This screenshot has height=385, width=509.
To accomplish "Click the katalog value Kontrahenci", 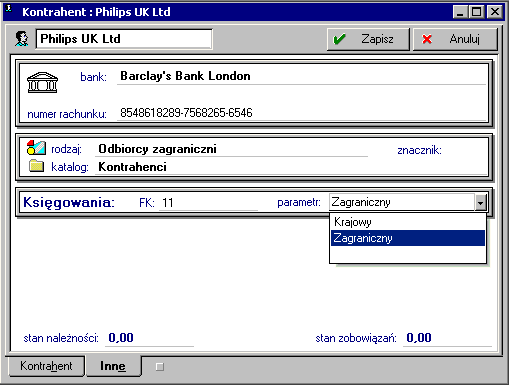I will (133, 167).
